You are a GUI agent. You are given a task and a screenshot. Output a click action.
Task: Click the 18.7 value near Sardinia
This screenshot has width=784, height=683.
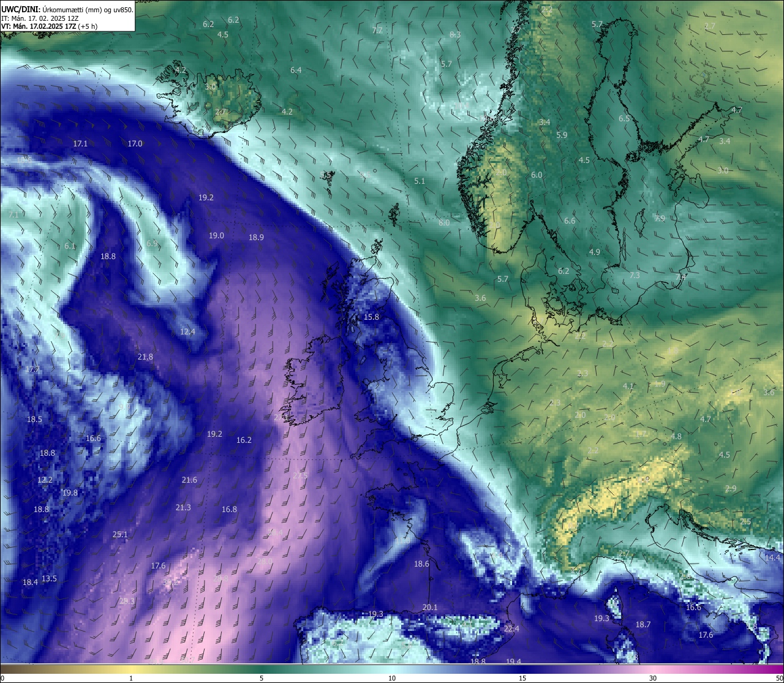643,624
